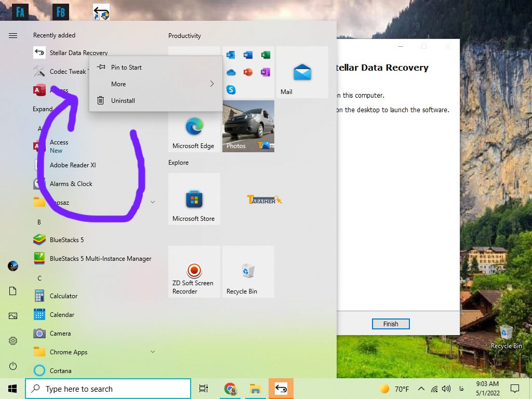532x399 pixels.
Task: Expand the folder ending in 'psaz' chevron
Action: pyautogui.click(x=153, y=202)
